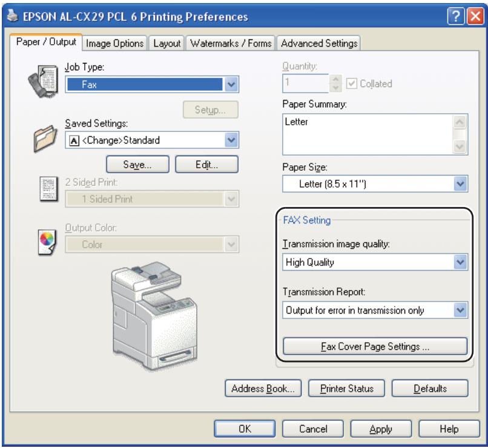
Task: Open the Output Color dropdown arrow
Action: click(231, 244)
